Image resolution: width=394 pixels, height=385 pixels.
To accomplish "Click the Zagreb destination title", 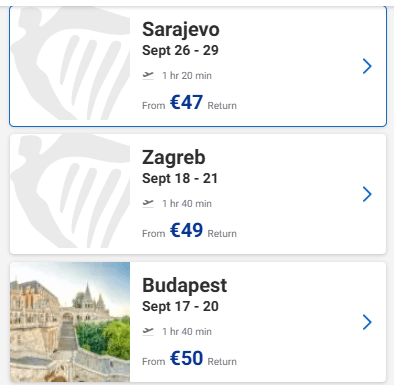I will click(x=174, y=157).
